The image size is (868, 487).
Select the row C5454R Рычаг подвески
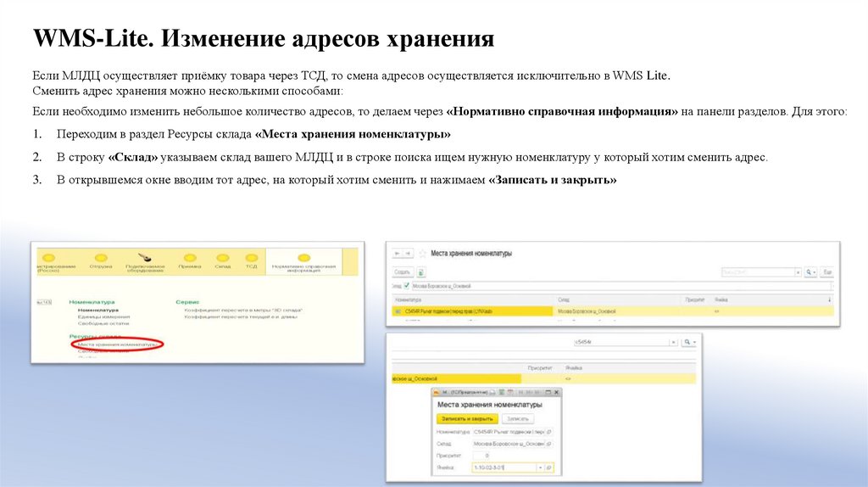pos(472,311)
